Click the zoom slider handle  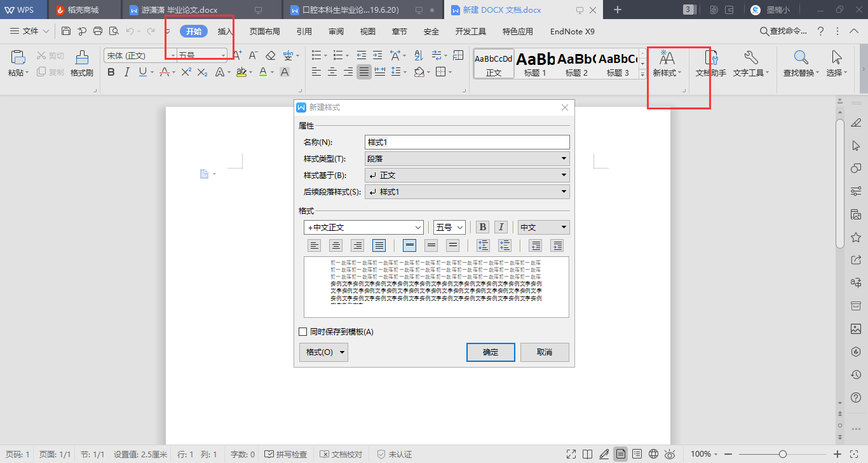[783, 454]
